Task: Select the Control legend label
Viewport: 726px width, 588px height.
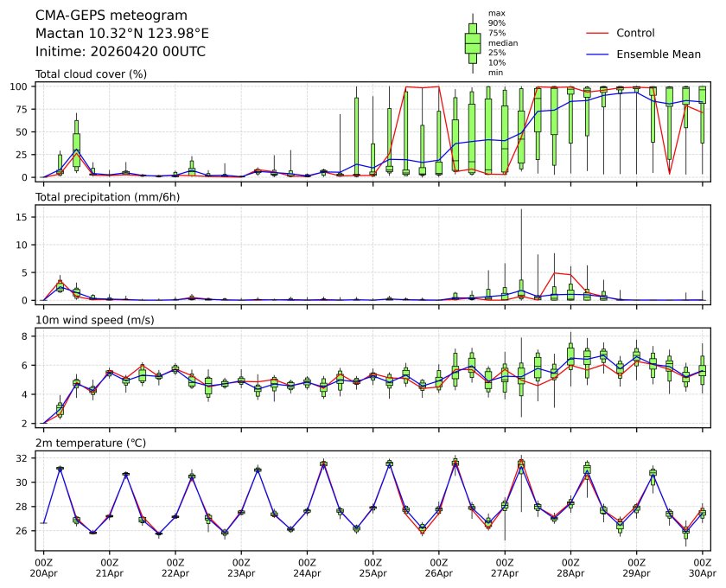Action: 635,34
